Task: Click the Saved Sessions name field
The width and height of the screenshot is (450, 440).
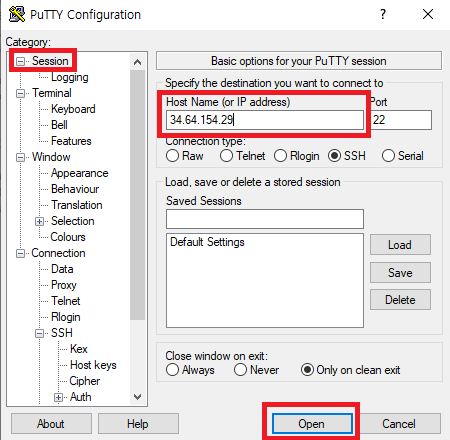Action: click(x=265, y=219)
